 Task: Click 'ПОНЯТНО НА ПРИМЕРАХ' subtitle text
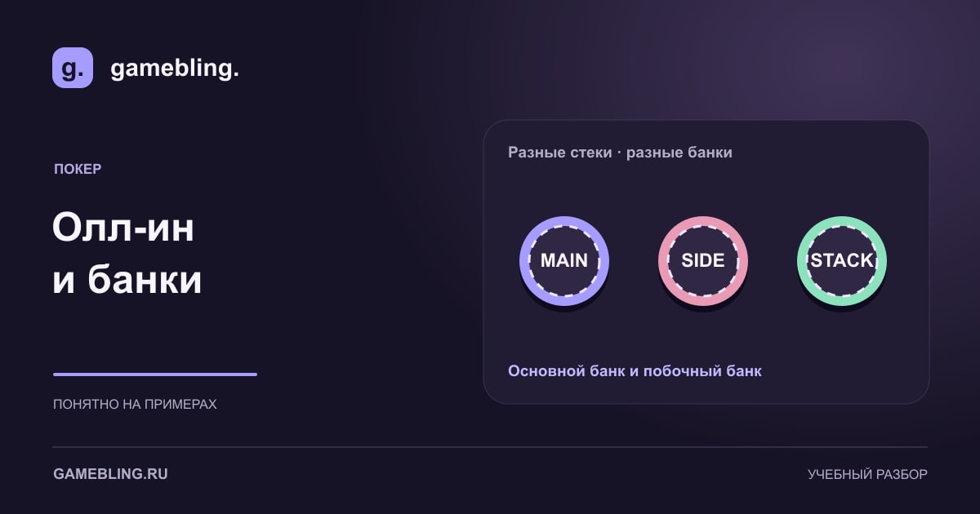pyautogui.click(x=135, y=404)
